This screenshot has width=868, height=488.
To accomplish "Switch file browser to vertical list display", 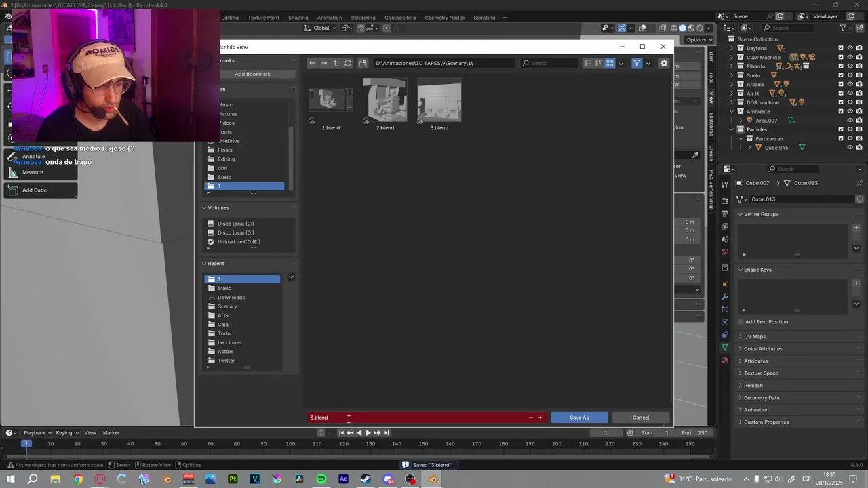I will [588, 63].
